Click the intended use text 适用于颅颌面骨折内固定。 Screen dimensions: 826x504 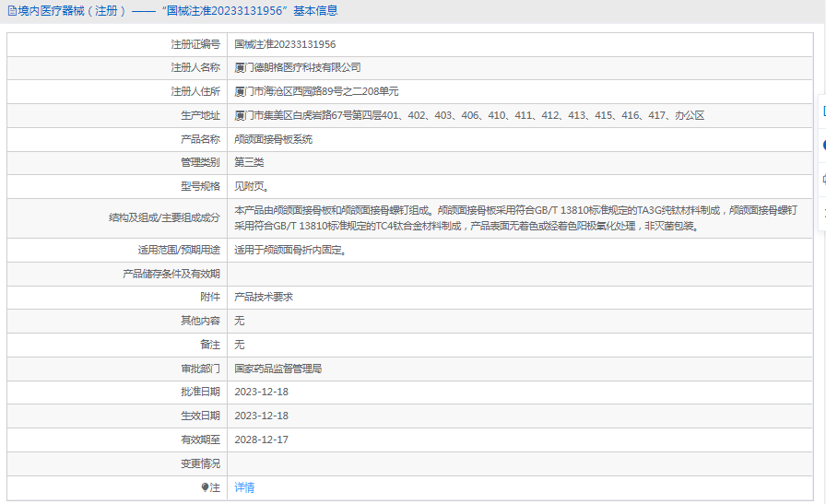[x=290, y=250]
